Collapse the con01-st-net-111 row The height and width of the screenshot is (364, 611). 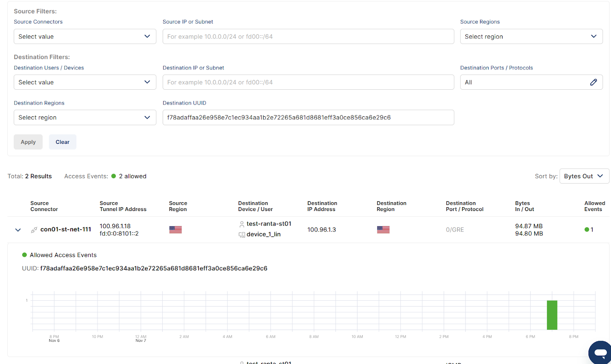[x=18, y=230]
